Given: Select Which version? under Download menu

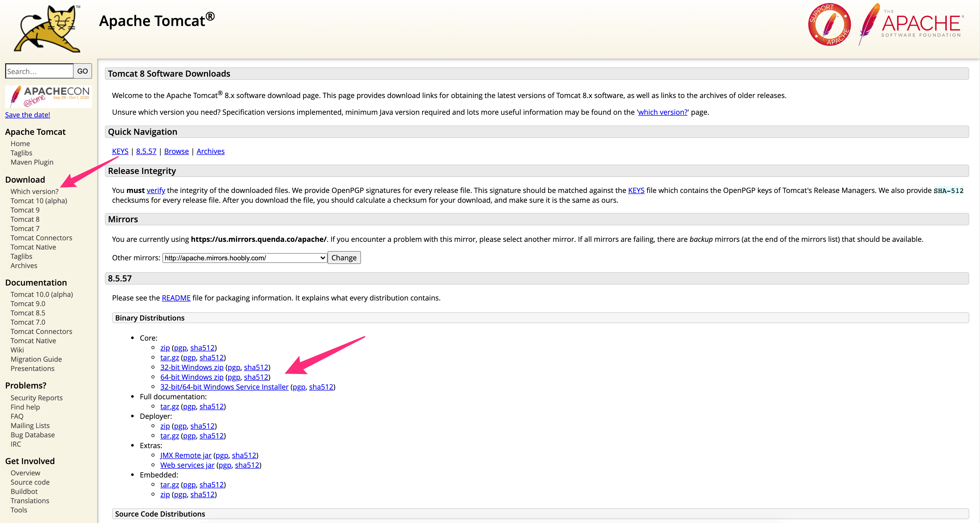Looking at the screenshot, I should [35, 191].
